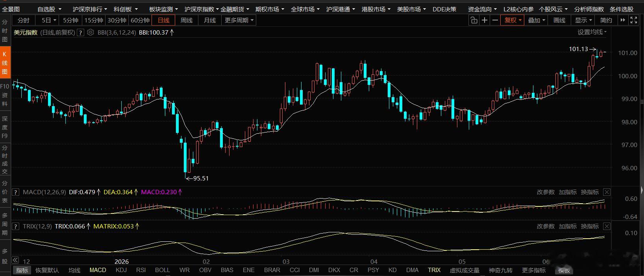The width and height of the screenshot is (644, 276).
Task: Open F10资料 in the left sidebar
Action: tap(5, 95)
